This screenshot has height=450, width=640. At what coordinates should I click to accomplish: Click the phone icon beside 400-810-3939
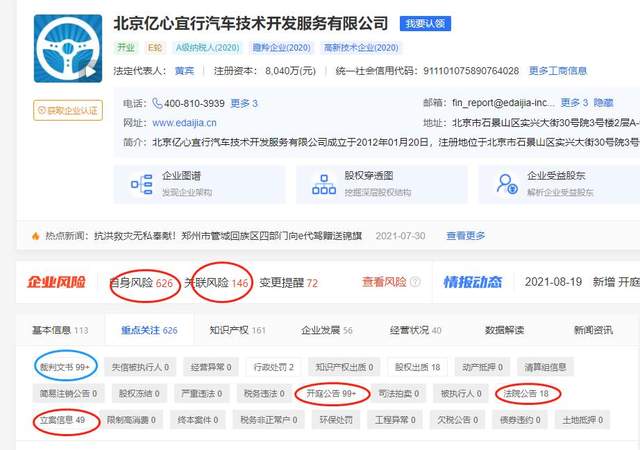157,103
